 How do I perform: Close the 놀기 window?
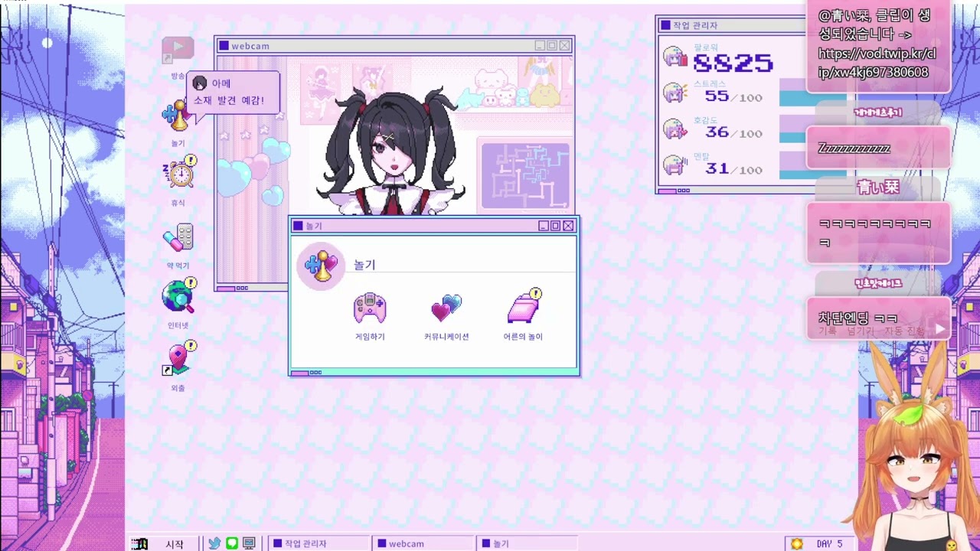tap(568, 226)
